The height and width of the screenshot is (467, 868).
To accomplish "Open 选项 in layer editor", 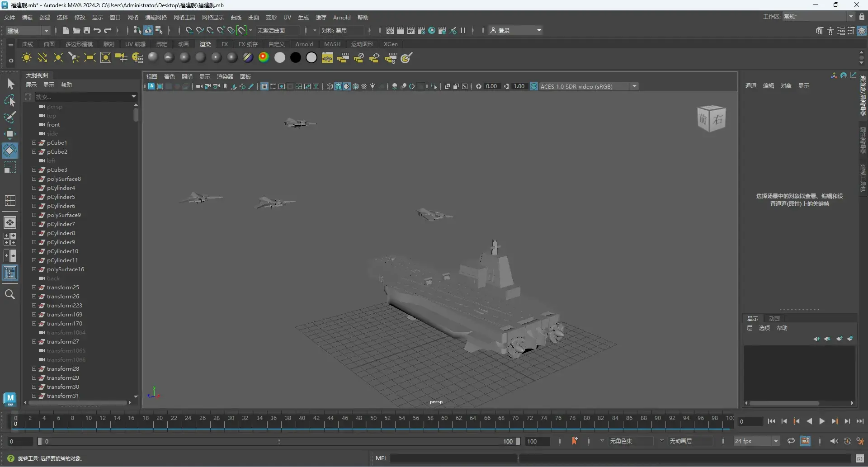I will coord(764,328).
